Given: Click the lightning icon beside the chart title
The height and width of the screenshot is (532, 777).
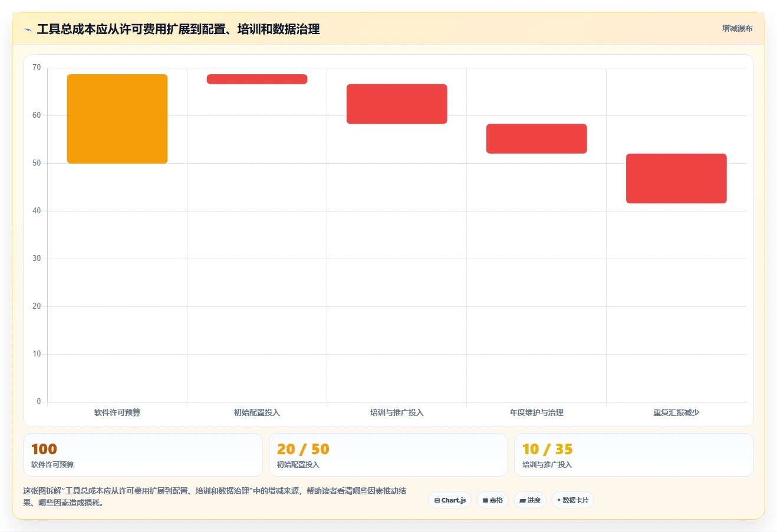Looking at the screenshot, I should click(28, 29).
